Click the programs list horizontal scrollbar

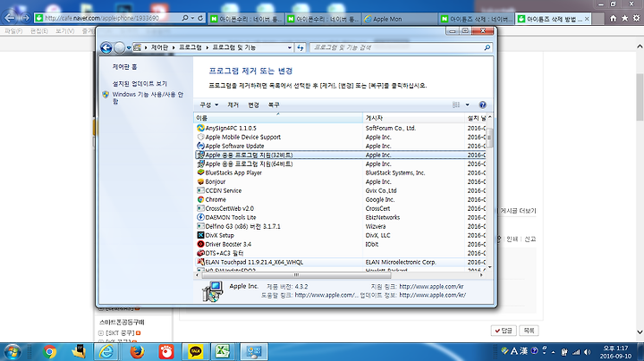(296, 275)
